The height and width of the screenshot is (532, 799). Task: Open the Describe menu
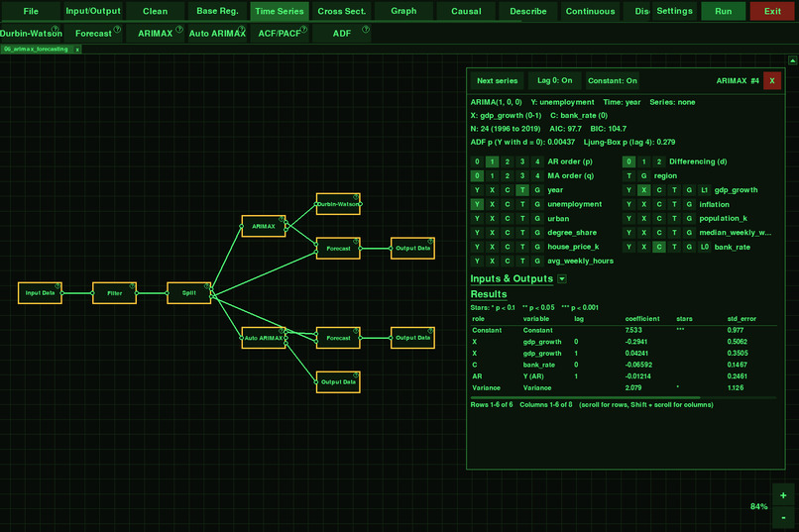528,11
